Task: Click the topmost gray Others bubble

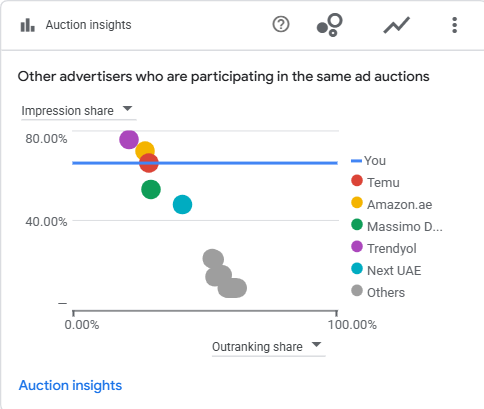Action: point(212,257)
